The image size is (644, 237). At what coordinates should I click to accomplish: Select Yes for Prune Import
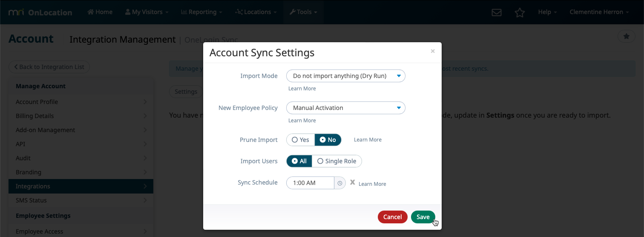pos(301,140)
